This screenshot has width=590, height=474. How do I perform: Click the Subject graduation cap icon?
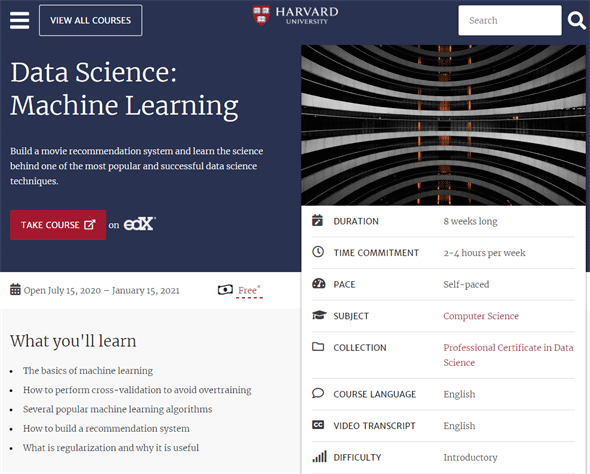click(319, 315)
